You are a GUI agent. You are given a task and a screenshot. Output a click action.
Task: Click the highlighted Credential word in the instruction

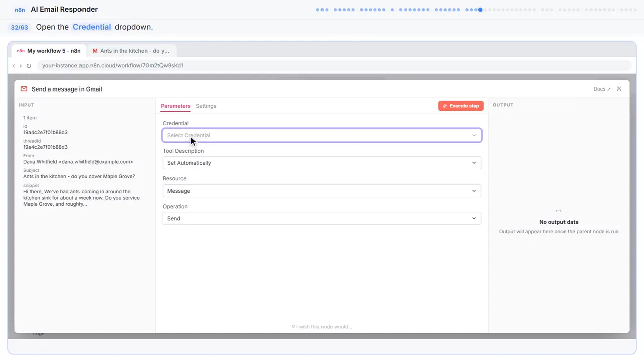click(92, 27)
